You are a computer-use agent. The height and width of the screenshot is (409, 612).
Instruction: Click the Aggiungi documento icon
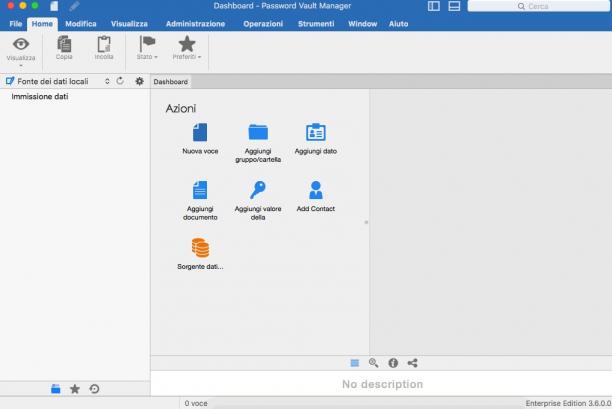[200, 190]
